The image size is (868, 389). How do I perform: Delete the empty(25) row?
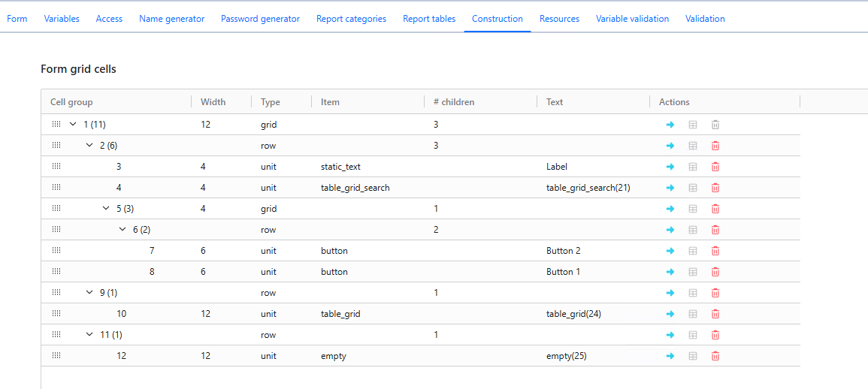point(715,356)
